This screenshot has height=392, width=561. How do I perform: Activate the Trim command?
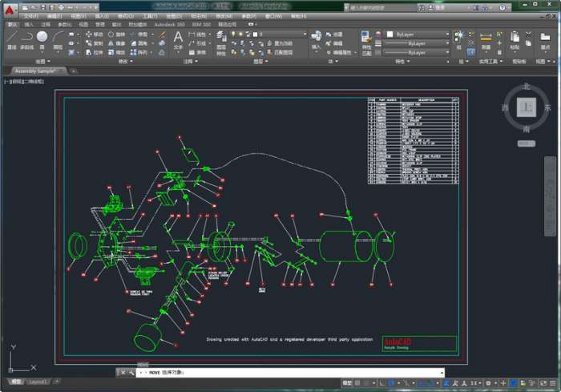tap(139, 34)
